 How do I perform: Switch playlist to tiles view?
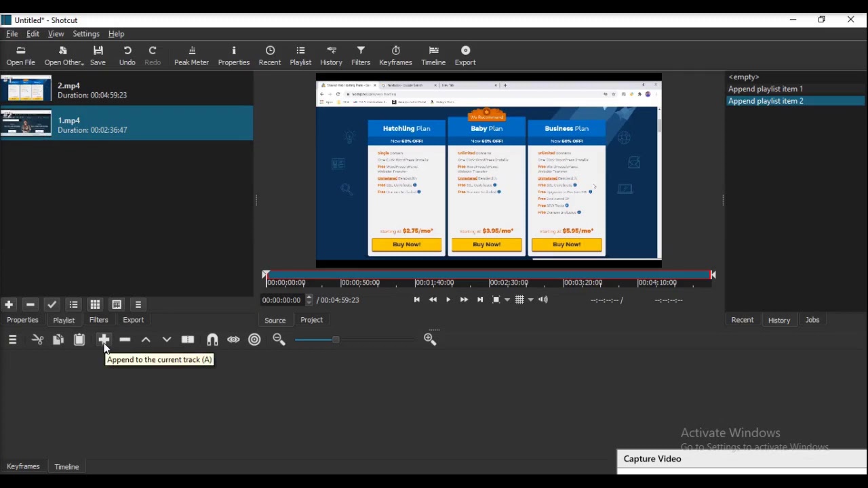coord(96,306)
